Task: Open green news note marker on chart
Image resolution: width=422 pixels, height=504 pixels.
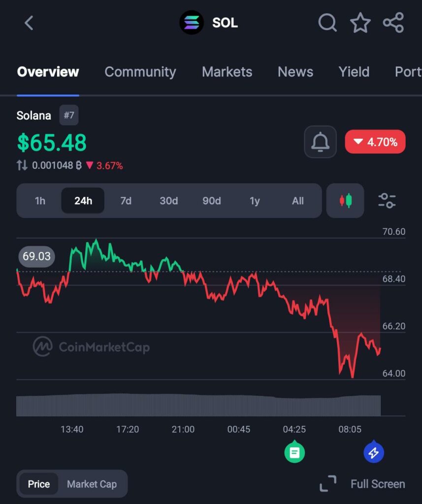Action: click(x=294, y=452)
